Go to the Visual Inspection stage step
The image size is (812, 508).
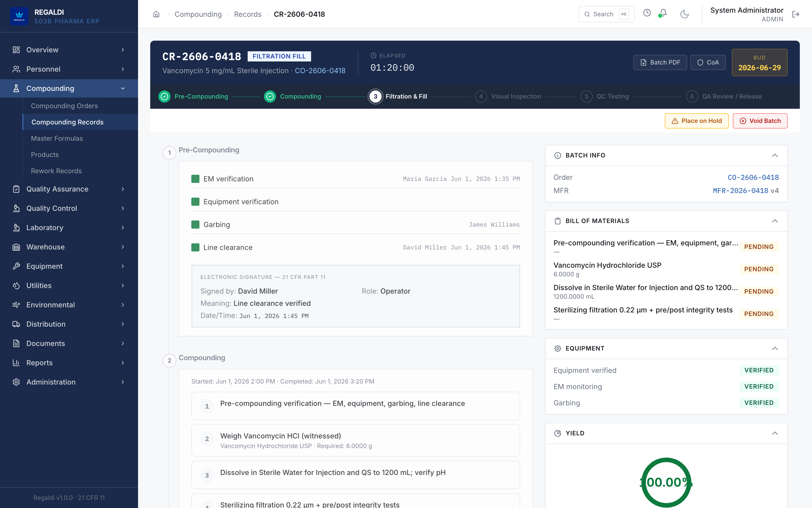pos(508,97)
